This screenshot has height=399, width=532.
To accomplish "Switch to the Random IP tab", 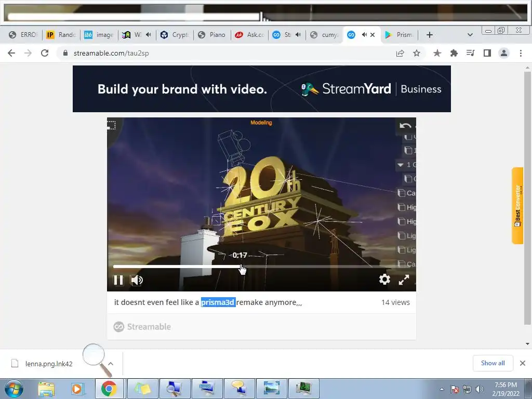I will click(x=61, y=35).
